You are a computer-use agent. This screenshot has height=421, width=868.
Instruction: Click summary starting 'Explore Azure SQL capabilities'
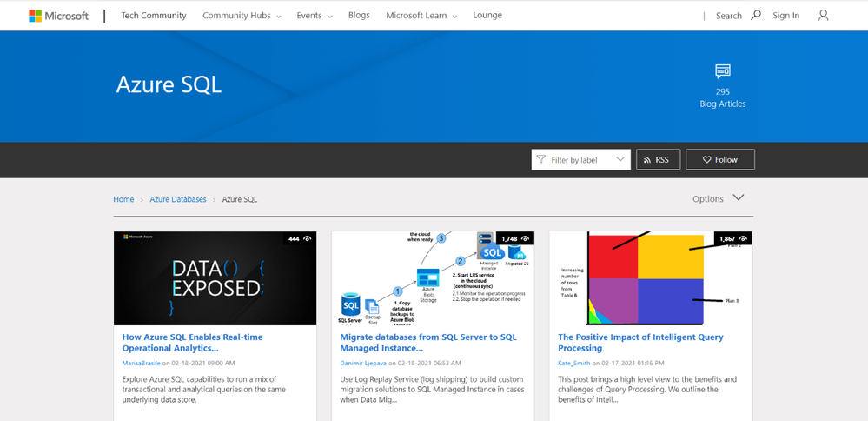click(203, 390)
